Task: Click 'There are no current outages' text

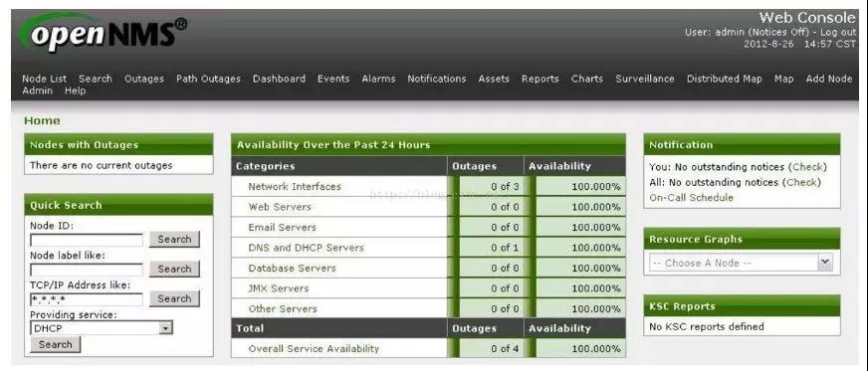Action: 101,165
